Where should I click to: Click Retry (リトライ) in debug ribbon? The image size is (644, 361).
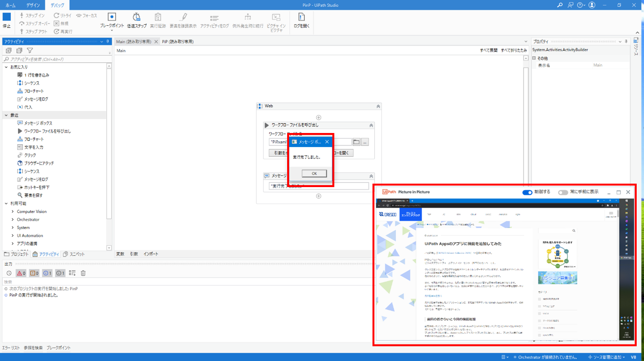[x=62, y=16]
